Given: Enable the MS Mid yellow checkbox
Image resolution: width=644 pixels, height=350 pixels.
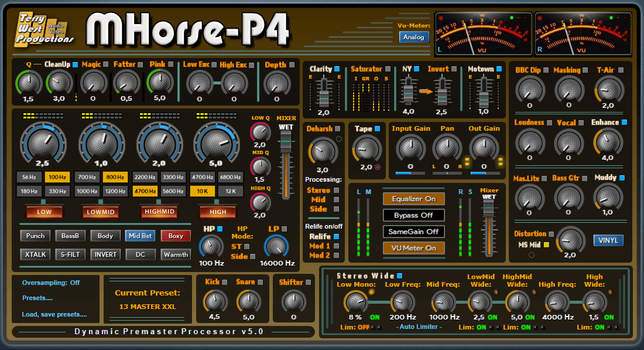Looking at the screenshot, I should click(546, 244).
